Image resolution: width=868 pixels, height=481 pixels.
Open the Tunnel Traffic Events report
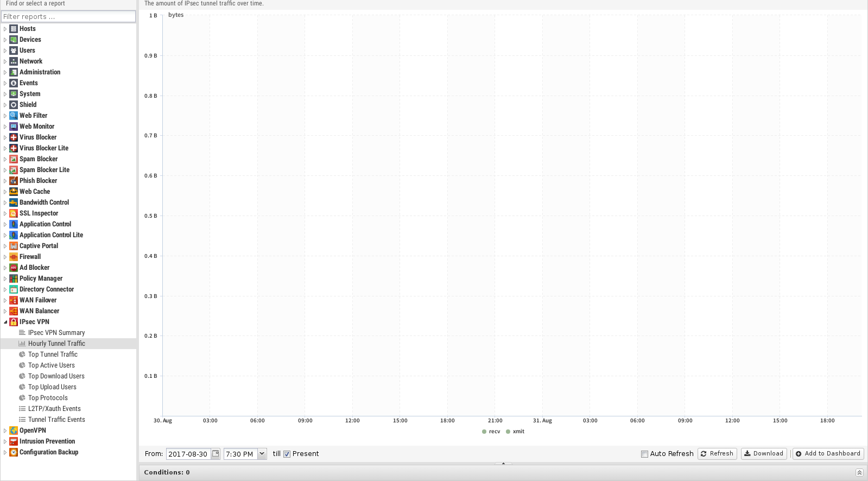click(x=56, y=420)
